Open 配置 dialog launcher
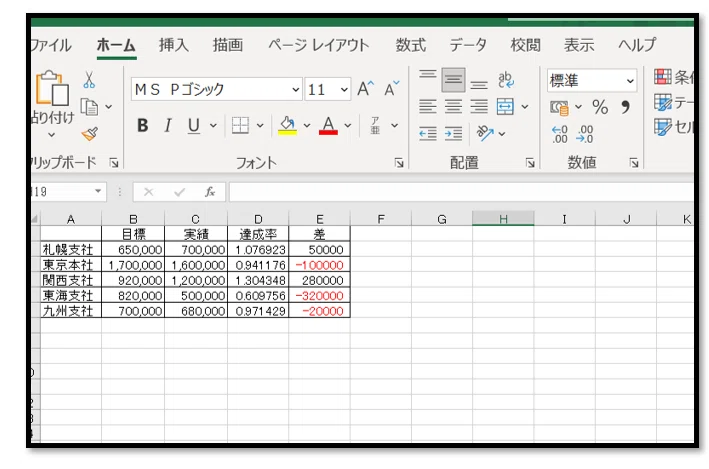 [530, 163]
